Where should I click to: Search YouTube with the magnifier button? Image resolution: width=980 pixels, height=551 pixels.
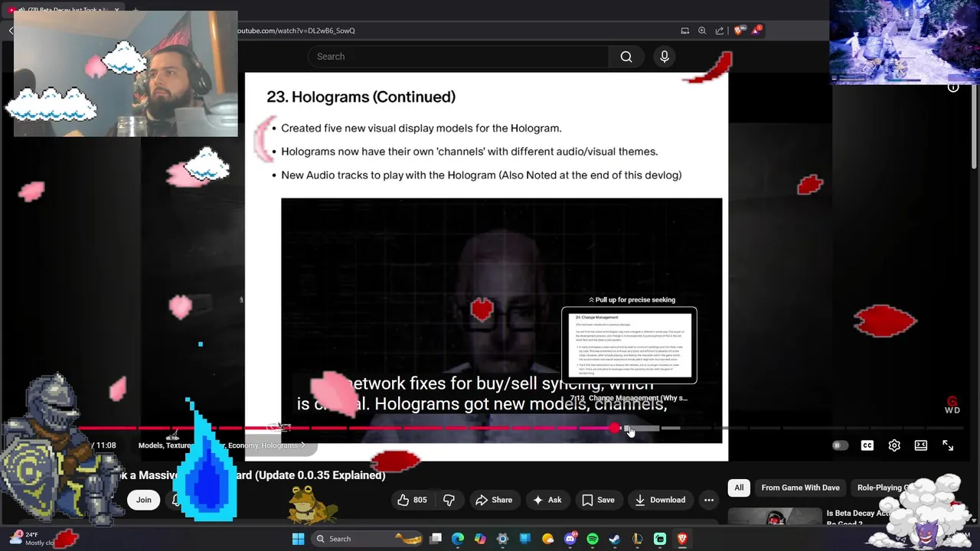point(626,57)
